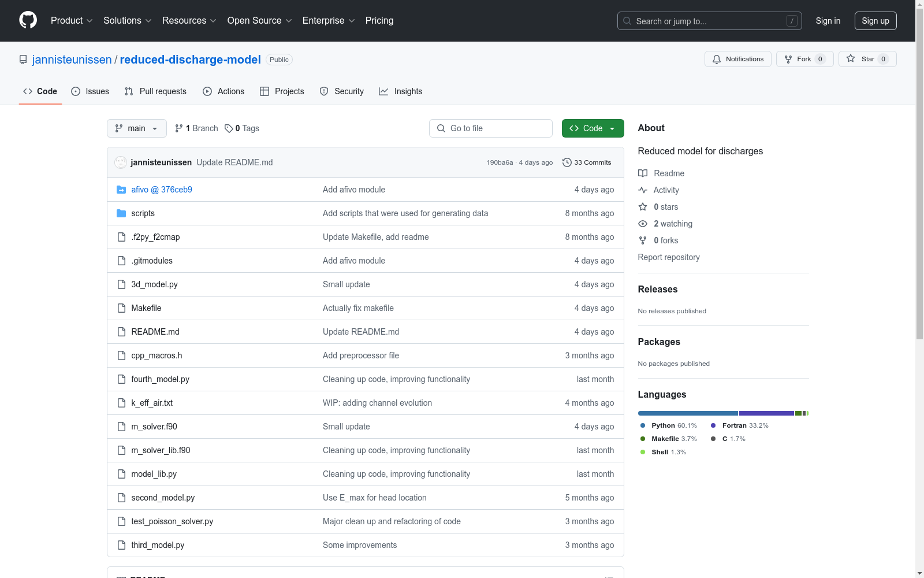924x578 pixels.
Task: Expand the Open Source menu
Action: point(259,20)
